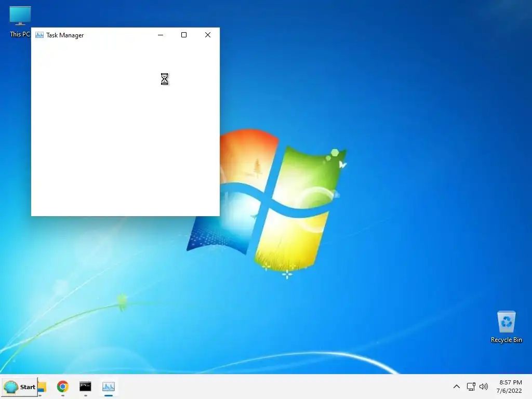This screenshot has width=532, height=399.
Task: Maximize the Task Manager window
Action: pos(184,35)
